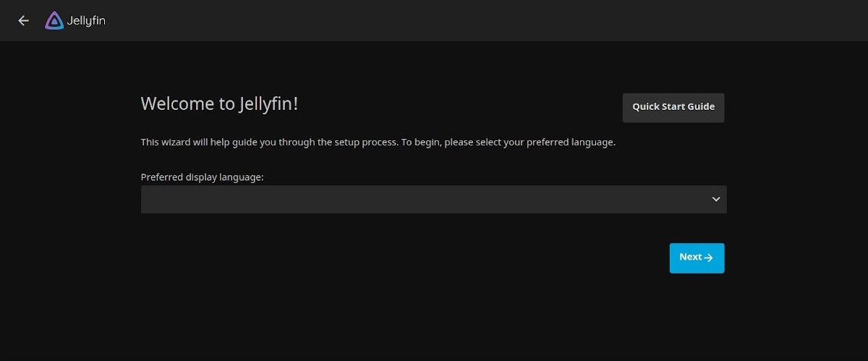The height and width of the screenshot is (361, 868).
Task: Click the back arrow icon
Action: coord(23,21)
